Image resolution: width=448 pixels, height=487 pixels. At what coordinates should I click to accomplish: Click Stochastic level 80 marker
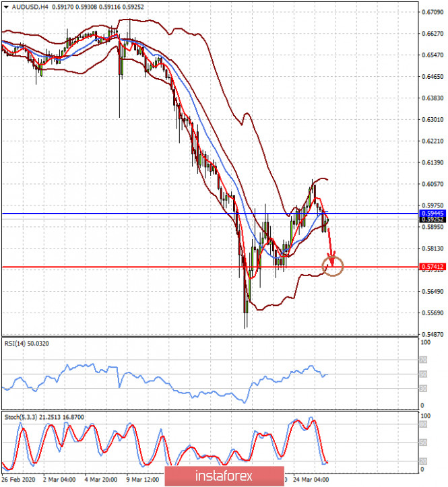point(423,424)
